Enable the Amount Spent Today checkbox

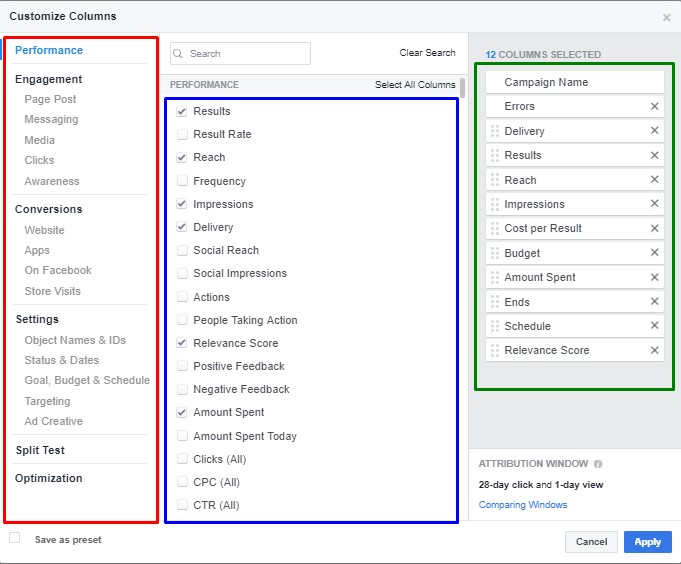(x=182, y=435)
